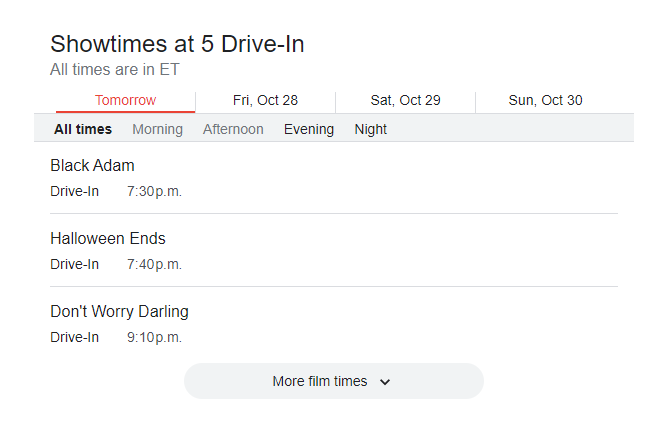Filter showtimes by Morning
The height and width of the screenshot is (421, 662).
coord(158,129)
